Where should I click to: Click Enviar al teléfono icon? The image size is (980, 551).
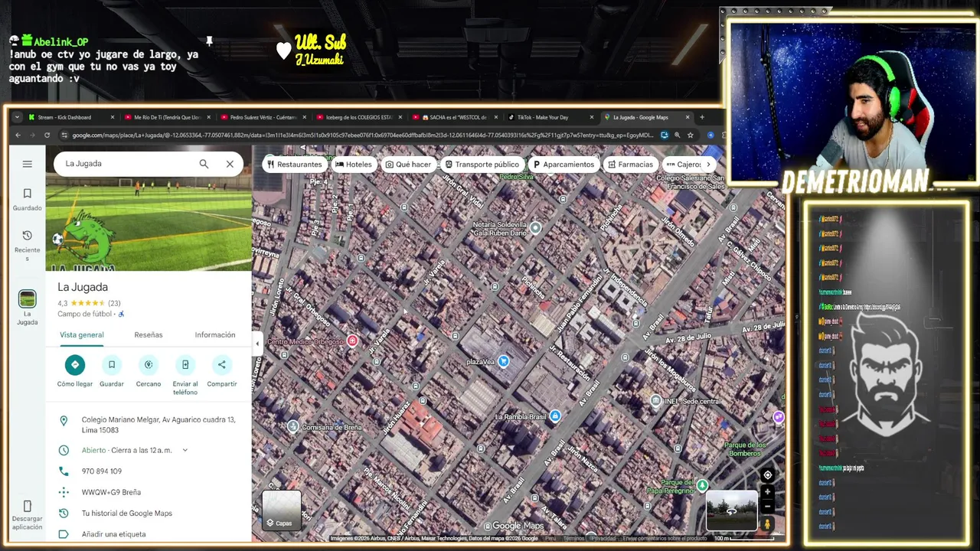point(185,365)
